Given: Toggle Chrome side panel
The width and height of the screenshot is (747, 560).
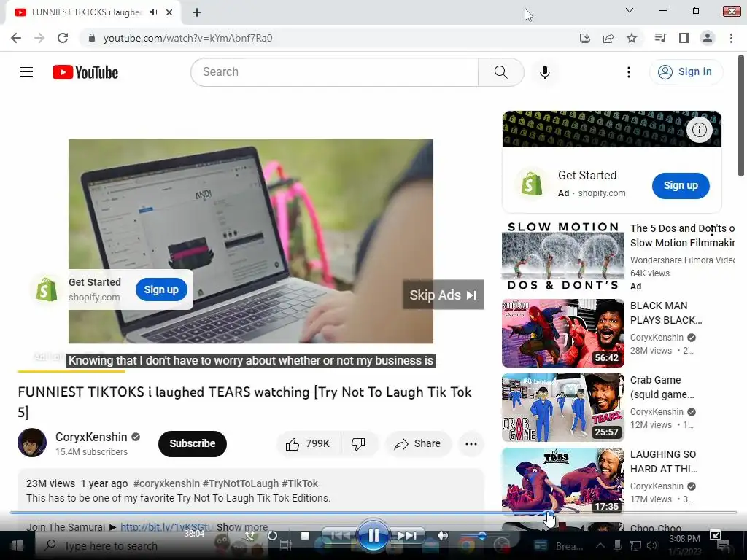Looking at the screenshot, I should click(684, 38).
